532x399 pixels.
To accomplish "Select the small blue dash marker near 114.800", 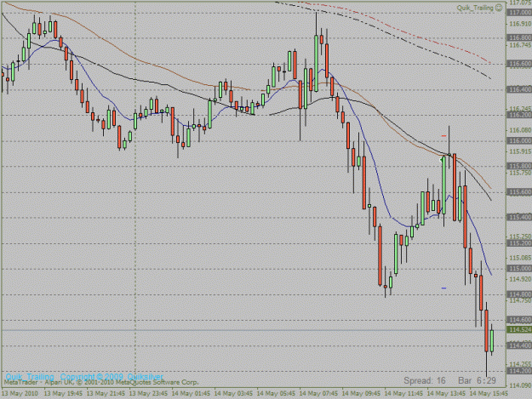I will point(443,288).
